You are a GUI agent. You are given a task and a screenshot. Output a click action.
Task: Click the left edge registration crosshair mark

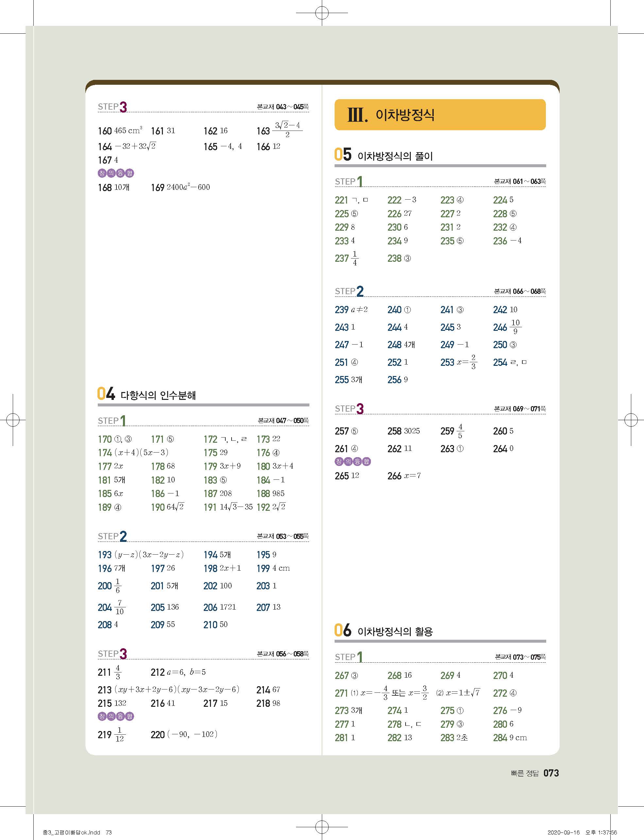pos(13,420)
